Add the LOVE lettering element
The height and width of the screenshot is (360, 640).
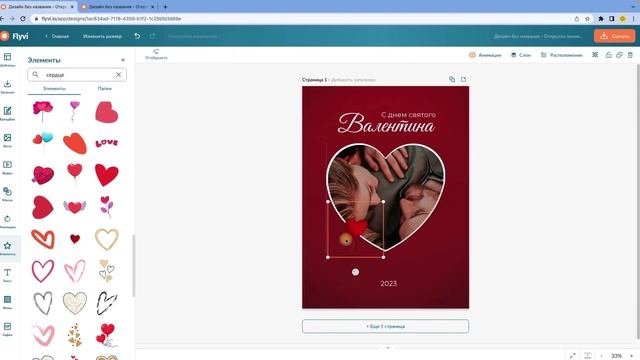(x=107, y=143)
